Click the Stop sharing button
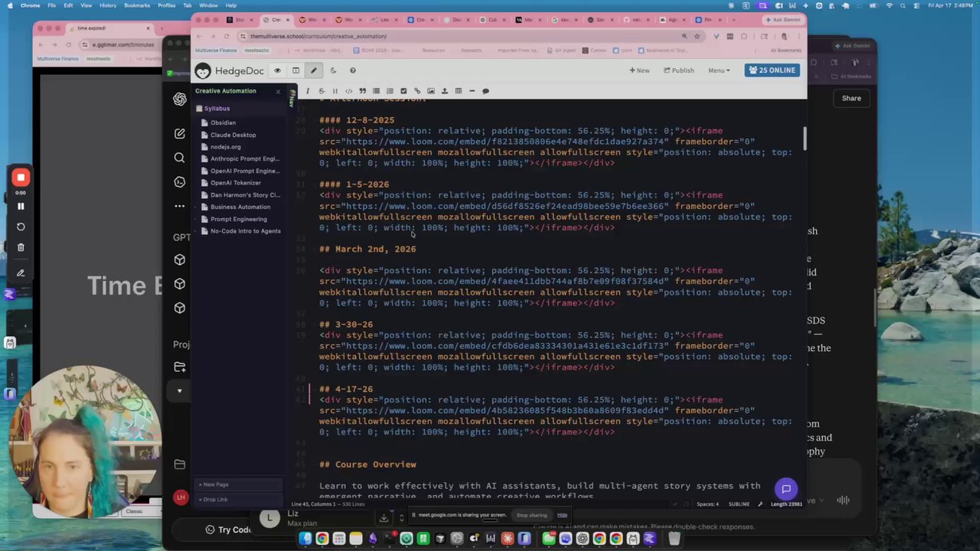Viewport: 980px width, 551px height. coord(531,515)
